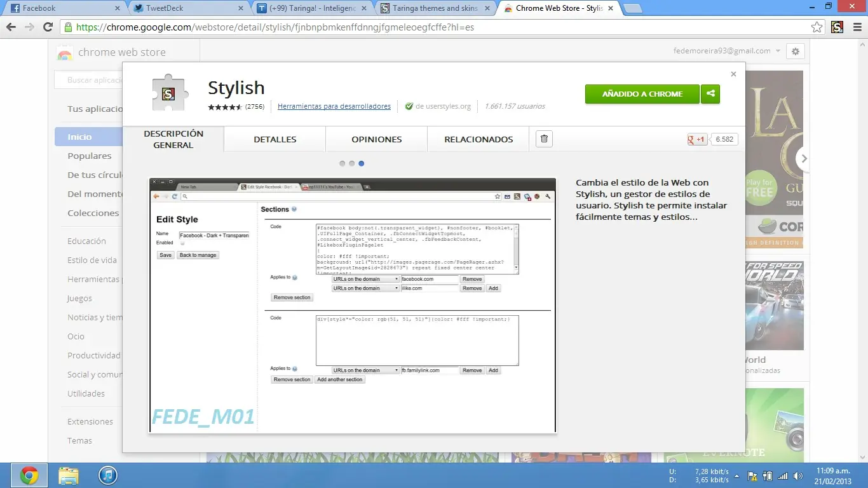Click the Chrome address bar URL
Screen dimensions: 868x488
pyautogui.click(x=275, y=27)
